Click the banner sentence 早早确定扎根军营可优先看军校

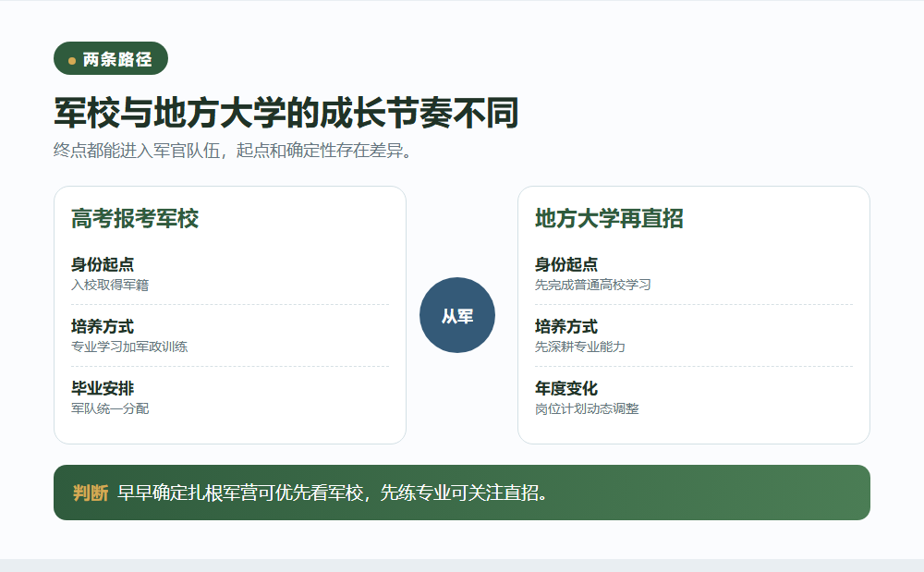(240, 493)
